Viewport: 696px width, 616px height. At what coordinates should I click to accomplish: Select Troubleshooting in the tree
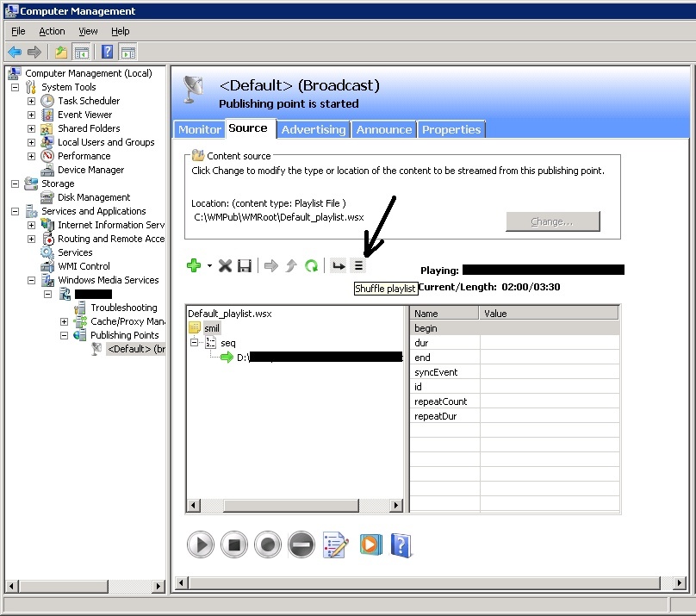[x=124, y=308]
